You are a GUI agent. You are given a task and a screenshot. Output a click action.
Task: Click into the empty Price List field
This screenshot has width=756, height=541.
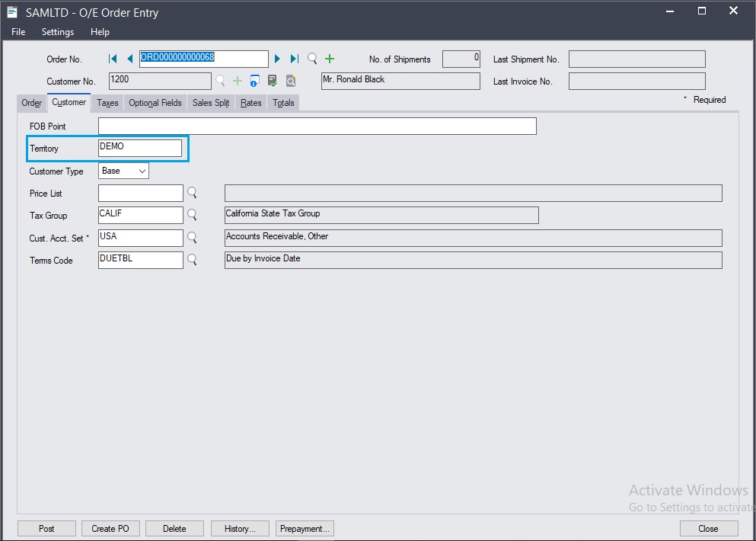tap(141, 193)
